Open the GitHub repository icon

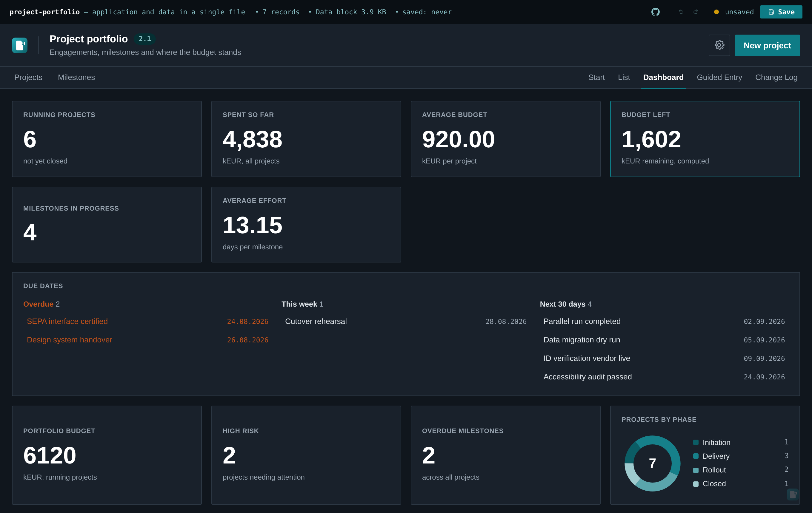(x=655, y=12)
